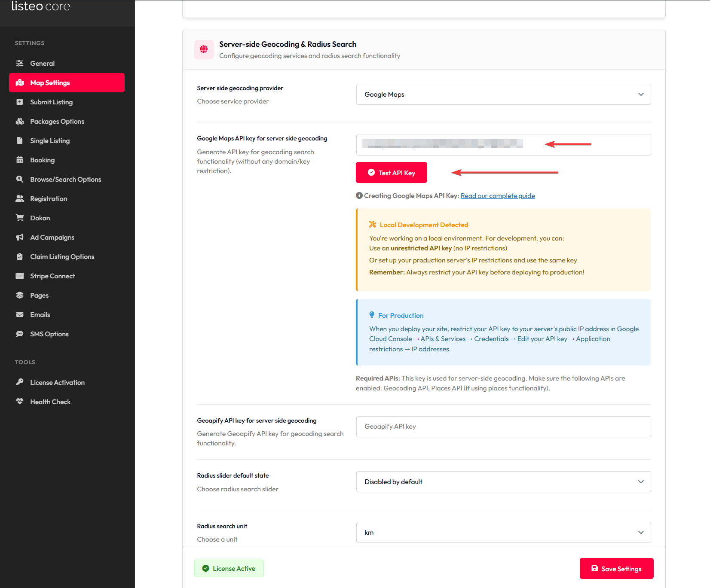Image resolution: width=710 pixels, height=588 pixels.
Task: Click the Health Check heartbeat icon
Action: point(20,401)
